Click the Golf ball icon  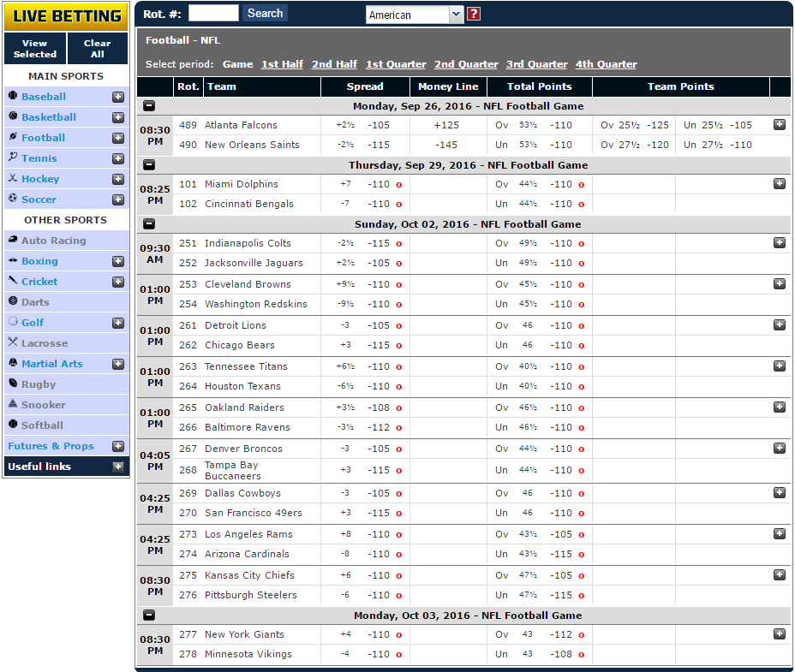pos(13,321)
